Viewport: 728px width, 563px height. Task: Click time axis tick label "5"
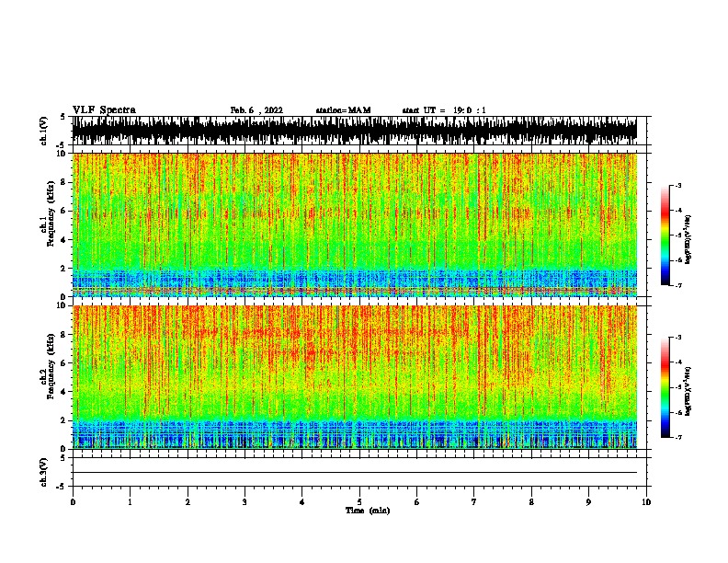pos(359,501)
